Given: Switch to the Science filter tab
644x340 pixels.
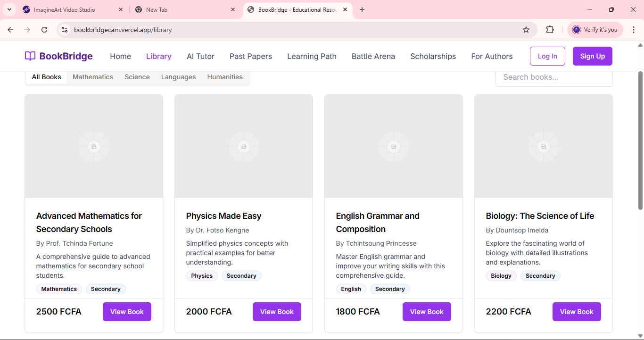Looking at the screenshot, I should pyautogui.click(x=137, y=77).
